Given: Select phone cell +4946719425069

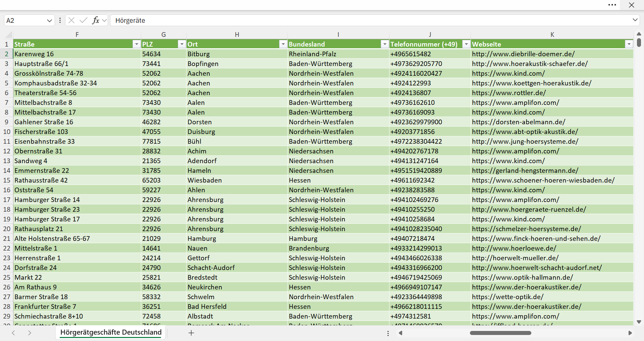Looking at the screenshot, I should [430, 277].
